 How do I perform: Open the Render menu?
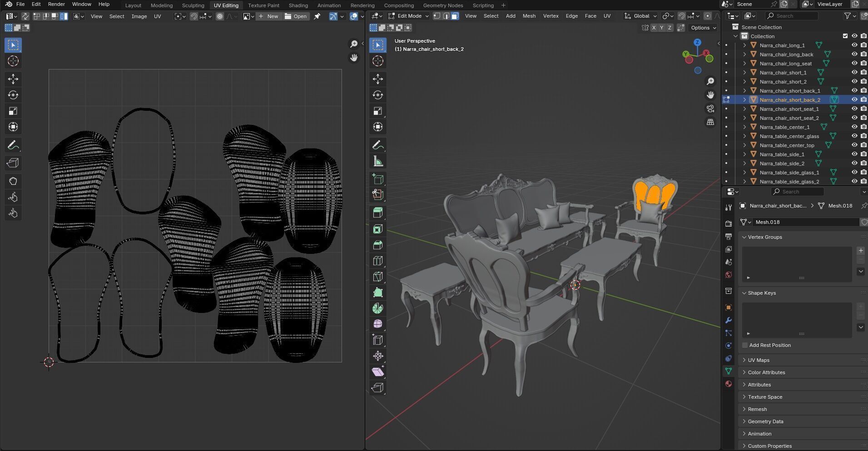tap(56, 4)
